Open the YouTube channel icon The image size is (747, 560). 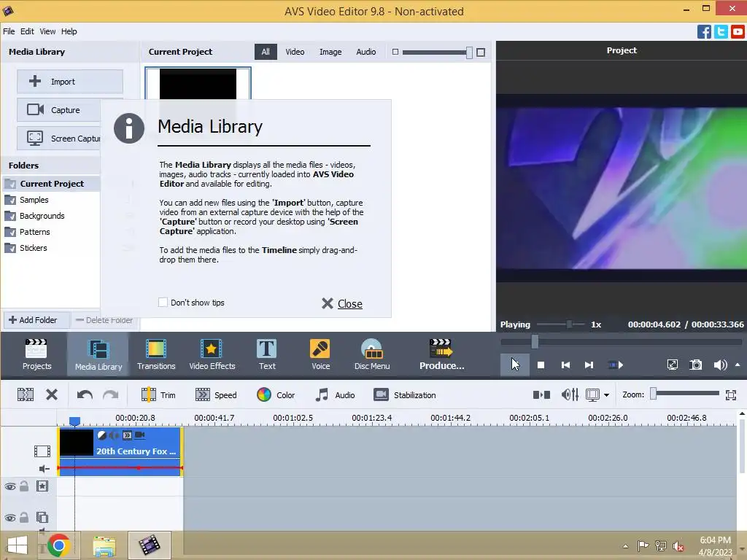point(738,32)
